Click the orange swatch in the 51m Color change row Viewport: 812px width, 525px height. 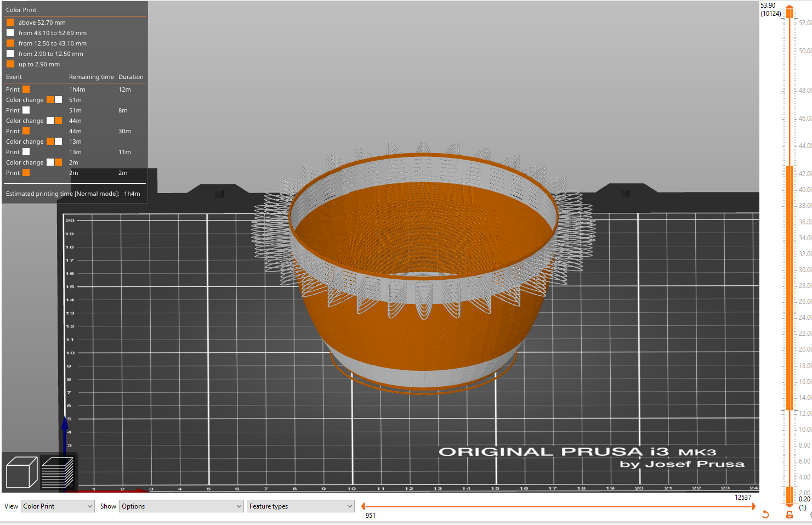click(50, 100)
